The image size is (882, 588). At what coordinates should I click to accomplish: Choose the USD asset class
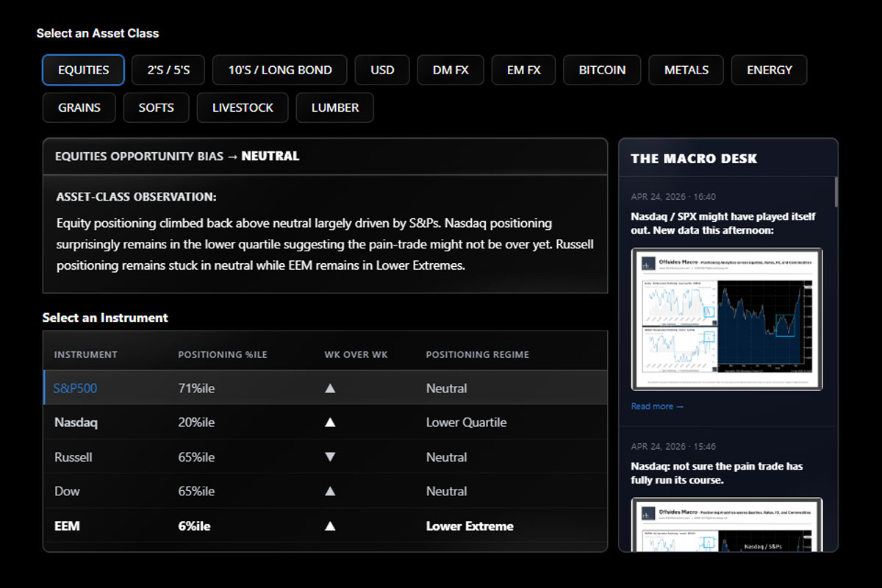point(382,70)
